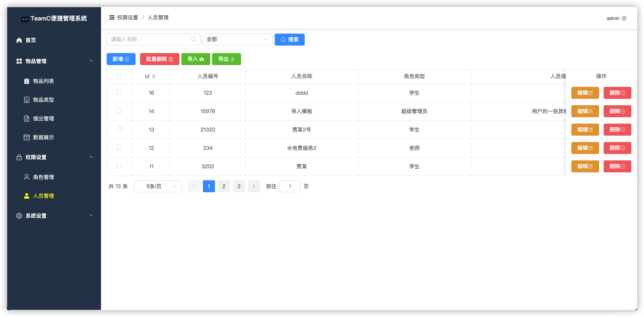Edit the row for dddd
The height and width of the screenshot is (317, 644).
pos(585,93)
